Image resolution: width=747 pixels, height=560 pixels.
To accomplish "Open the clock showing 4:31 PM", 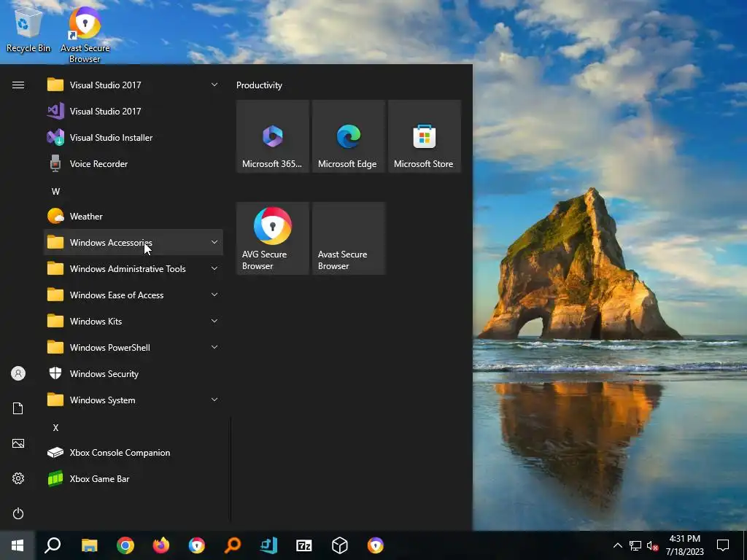I will (x=684, y=545).
